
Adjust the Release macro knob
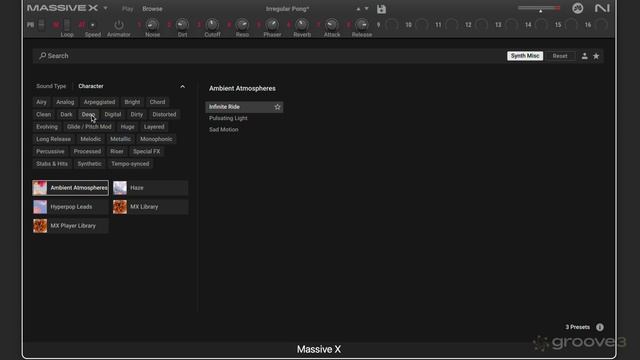pyautogui.click(x=362, y=25)
